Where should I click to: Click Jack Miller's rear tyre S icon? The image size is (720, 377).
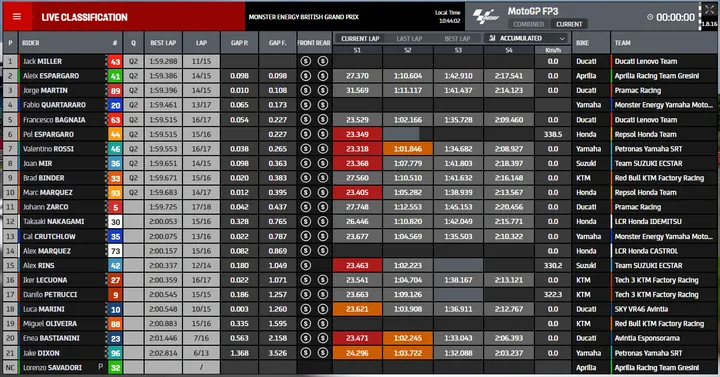tap(323, 61)
